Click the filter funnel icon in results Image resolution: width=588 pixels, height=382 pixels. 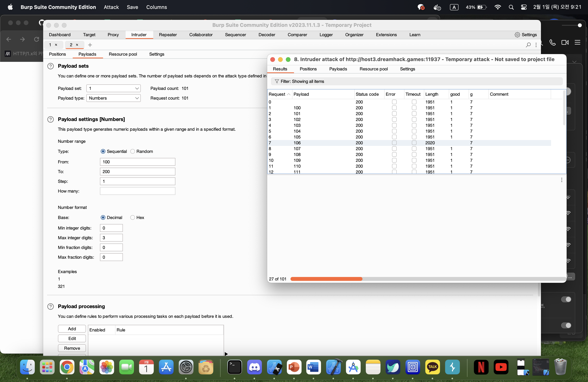pyautogui.click(x=277, y=81)
